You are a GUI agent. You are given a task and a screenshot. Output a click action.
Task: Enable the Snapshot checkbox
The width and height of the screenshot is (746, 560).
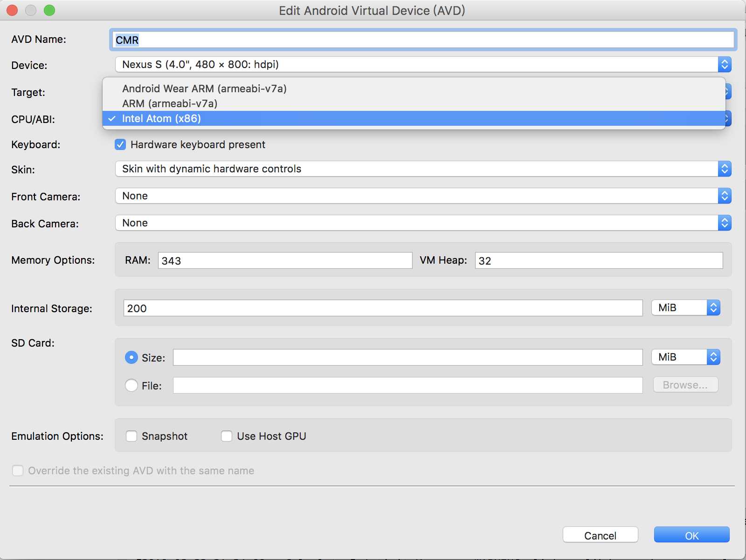[131, 436]
